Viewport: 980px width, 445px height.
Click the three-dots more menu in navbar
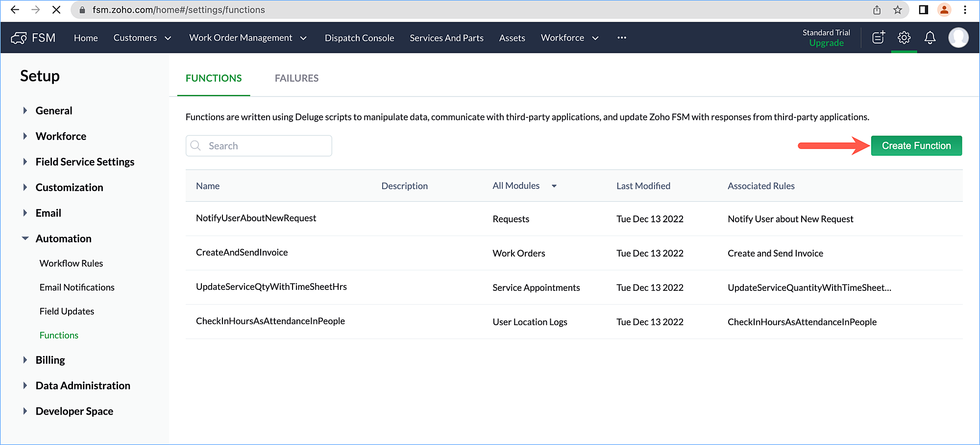coord(622,38)
